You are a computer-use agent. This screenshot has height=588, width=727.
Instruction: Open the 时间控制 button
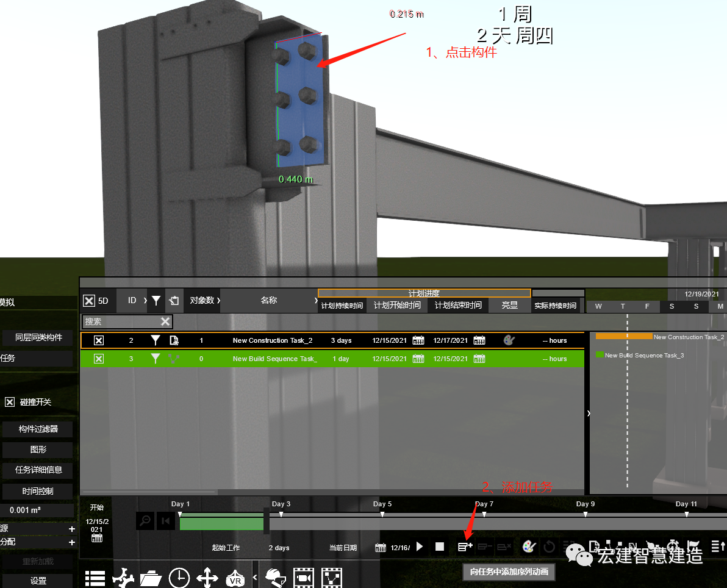38,491
